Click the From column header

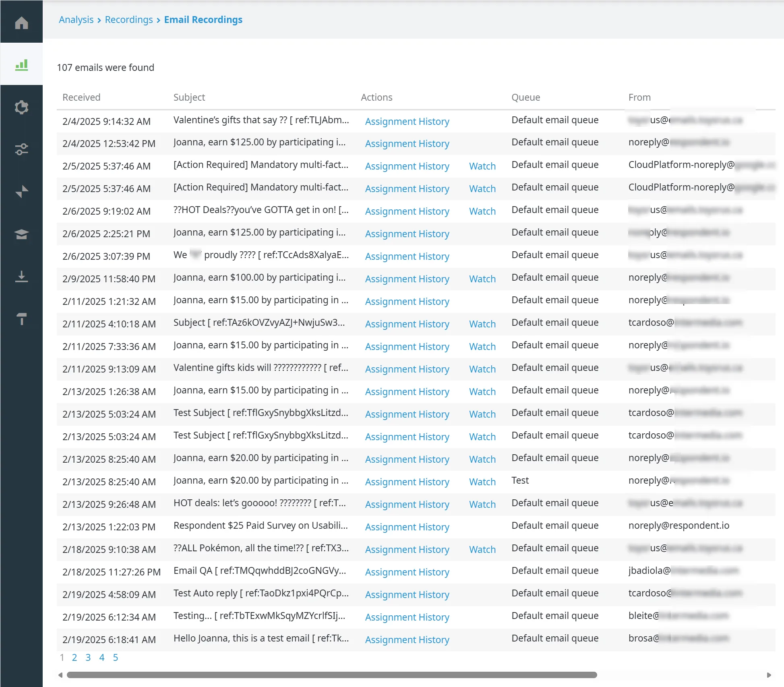tap(639, 97)
